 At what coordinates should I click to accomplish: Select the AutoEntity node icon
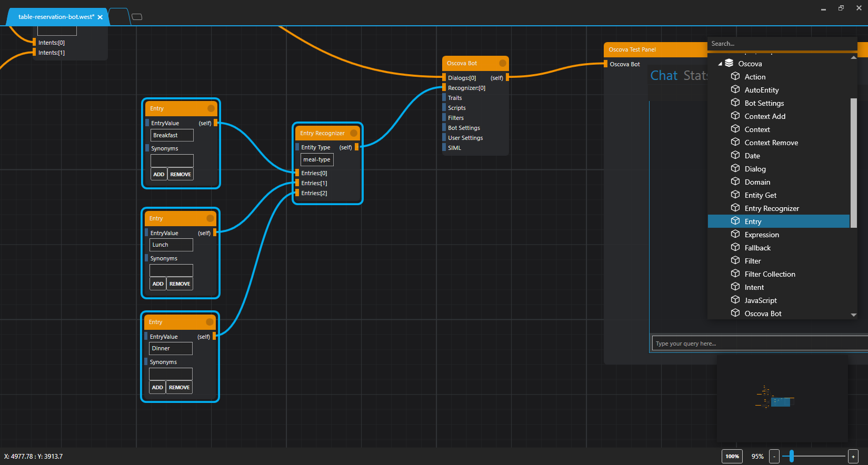pos(735,89)
